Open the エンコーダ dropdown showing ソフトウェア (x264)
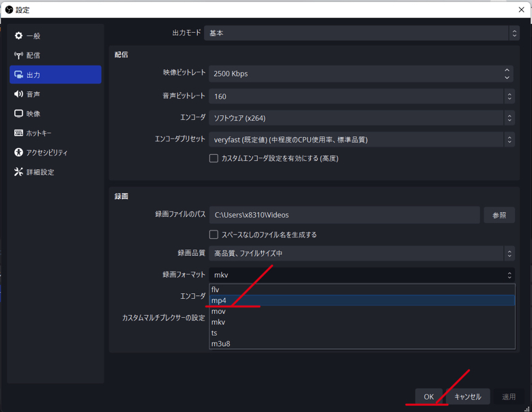Screen dimensions: 532x412 [361, 118]
